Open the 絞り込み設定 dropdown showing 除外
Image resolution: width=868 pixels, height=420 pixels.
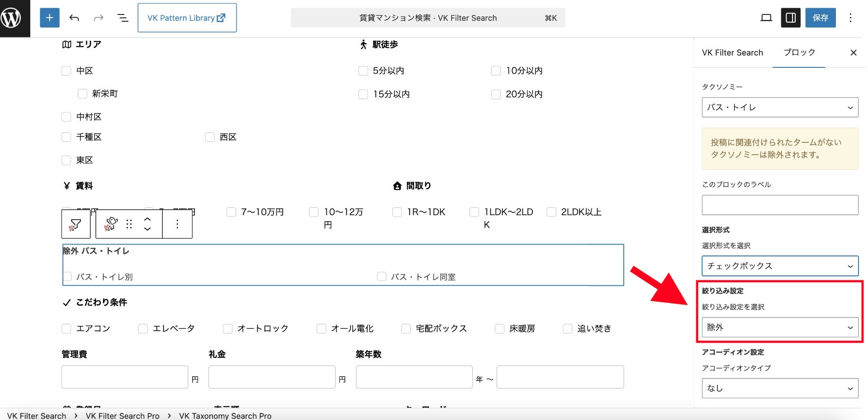click(779, 327)
